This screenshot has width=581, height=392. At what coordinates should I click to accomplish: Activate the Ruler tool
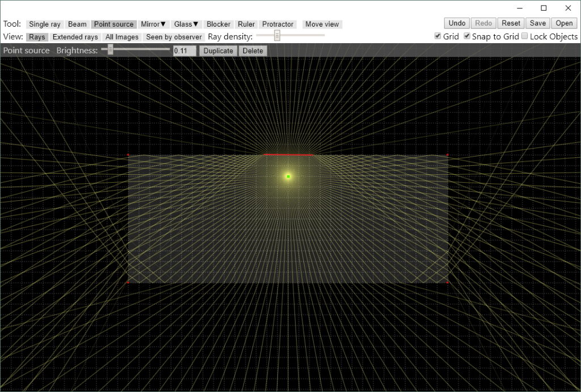click(x=246, y=24)
